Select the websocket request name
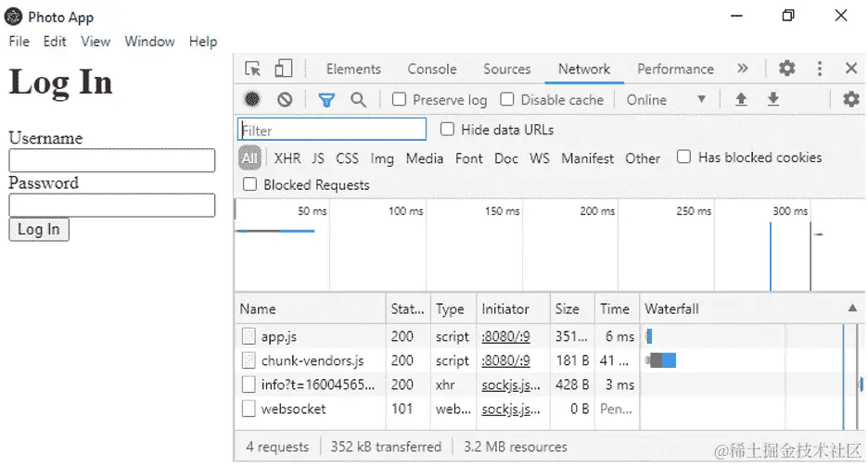Viewport: 868px width, 466px height. click(293, 409)
